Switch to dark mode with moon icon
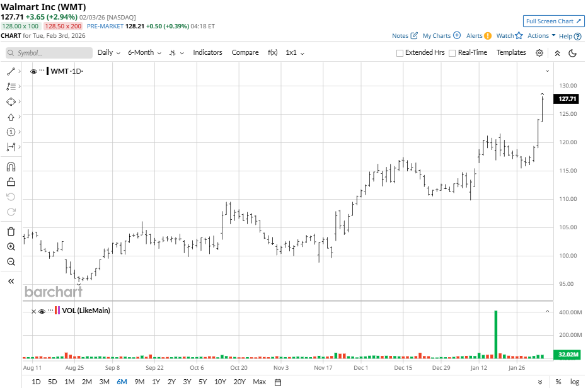The width and height of the screenshot is (588, 388). pos(573,54)
